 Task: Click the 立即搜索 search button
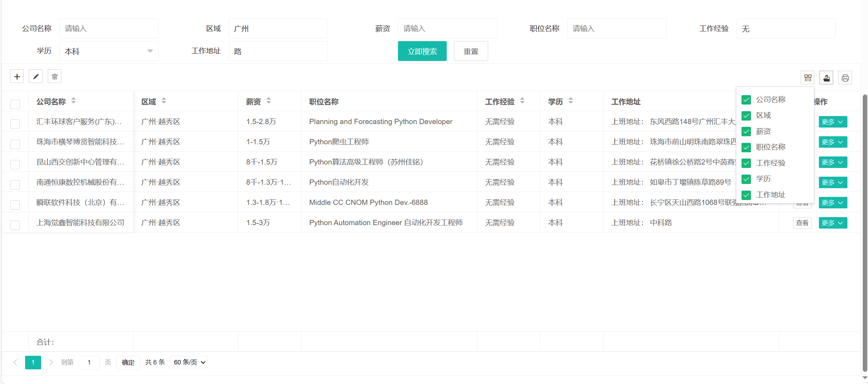[x=422, y=51]
